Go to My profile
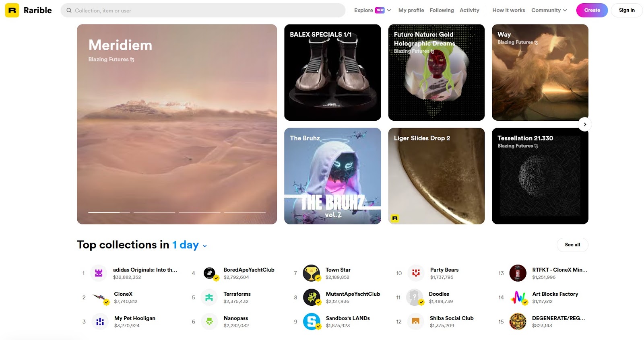Viewport: 644px width, 340px height. 411,10
